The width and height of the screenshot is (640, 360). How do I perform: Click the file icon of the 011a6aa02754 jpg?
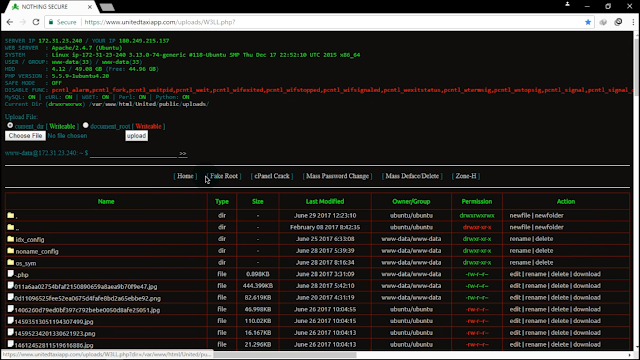pyautogui.click(x=11, y=286)
